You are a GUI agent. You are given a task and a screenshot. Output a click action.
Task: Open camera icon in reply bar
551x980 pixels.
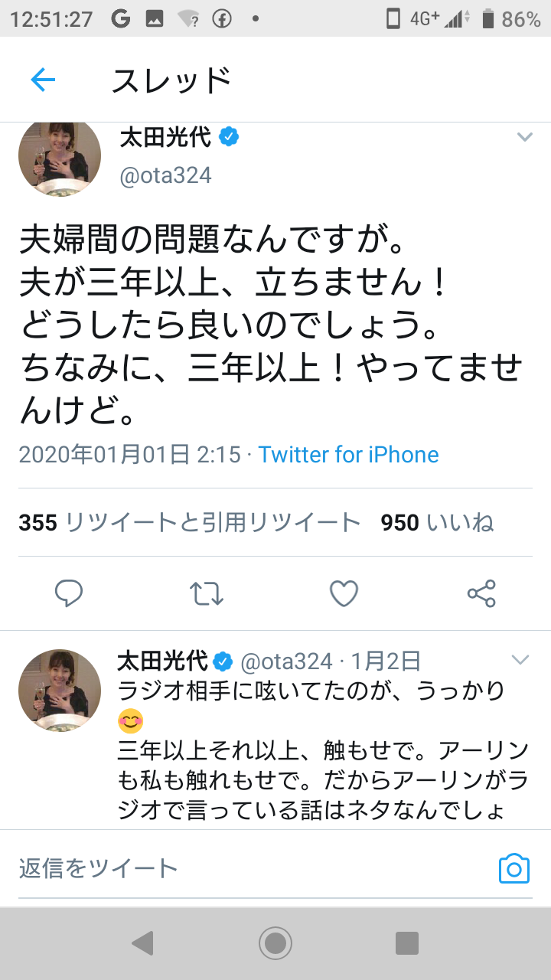(x=514, y=868)
